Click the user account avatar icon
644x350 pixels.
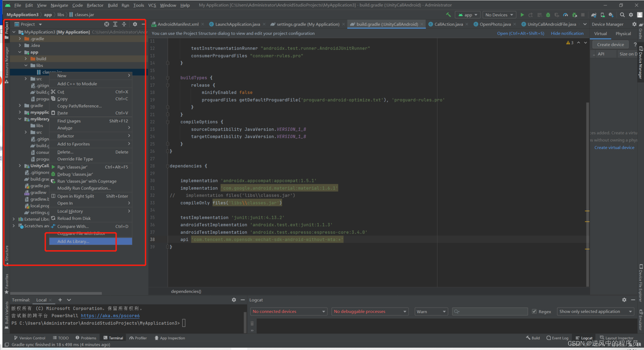pos(640,15)
